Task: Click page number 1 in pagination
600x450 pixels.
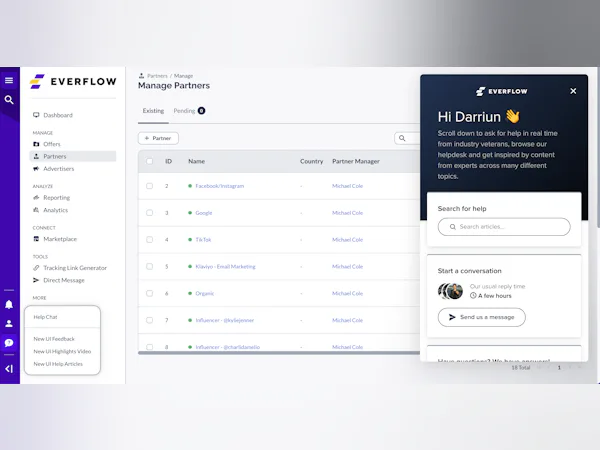Action: coord(559,367)
